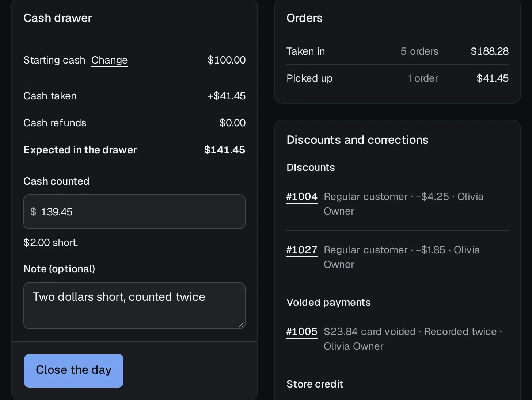Click 'Regular customer · −$1.85' discount description

[x=384, y=250]
